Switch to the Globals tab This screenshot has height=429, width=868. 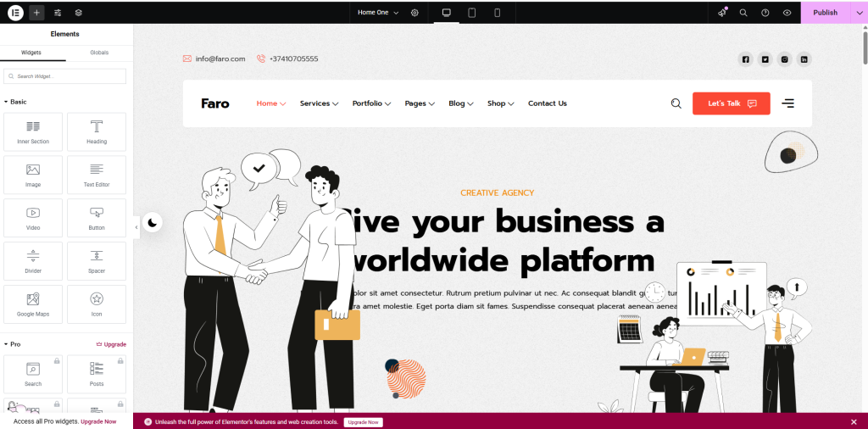click(99, 53)
